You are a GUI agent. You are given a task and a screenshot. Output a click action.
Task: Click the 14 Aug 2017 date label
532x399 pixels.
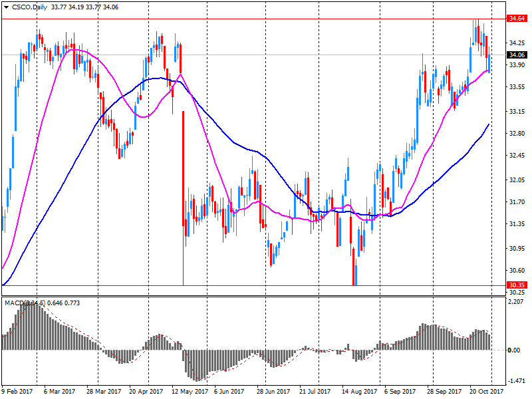(359, 391)
